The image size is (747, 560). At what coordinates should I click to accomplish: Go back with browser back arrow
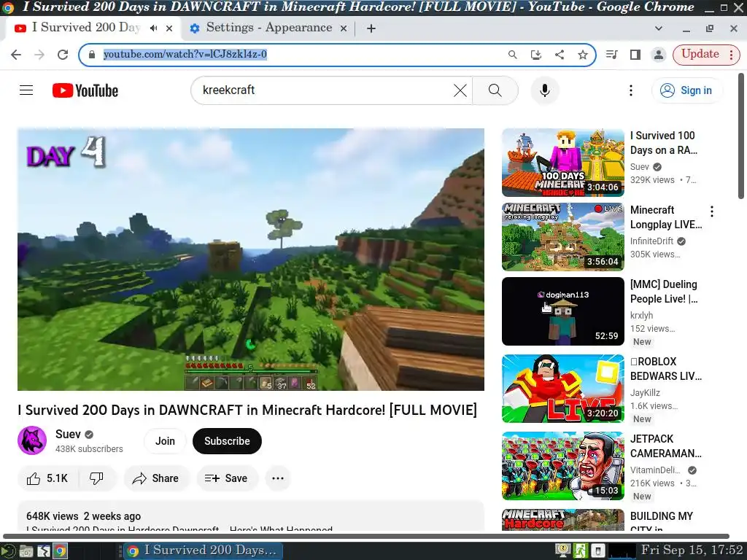click(x=16, y=55)
